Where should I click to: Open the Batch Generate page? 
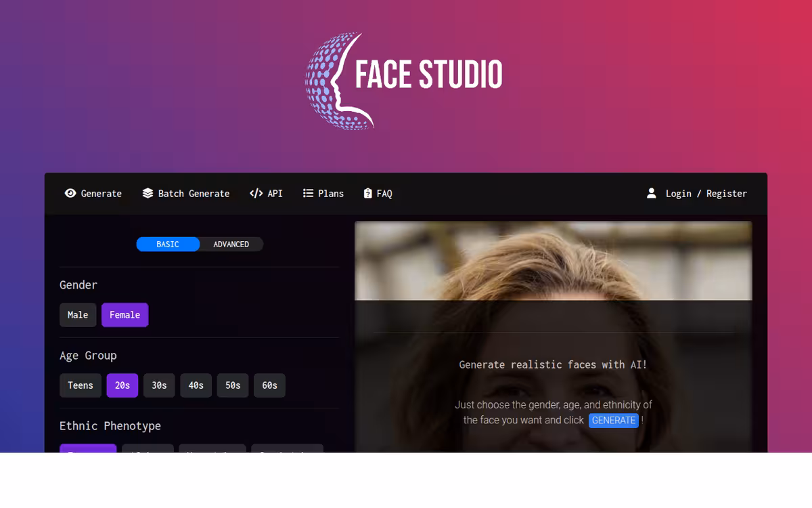click(186, 194)
